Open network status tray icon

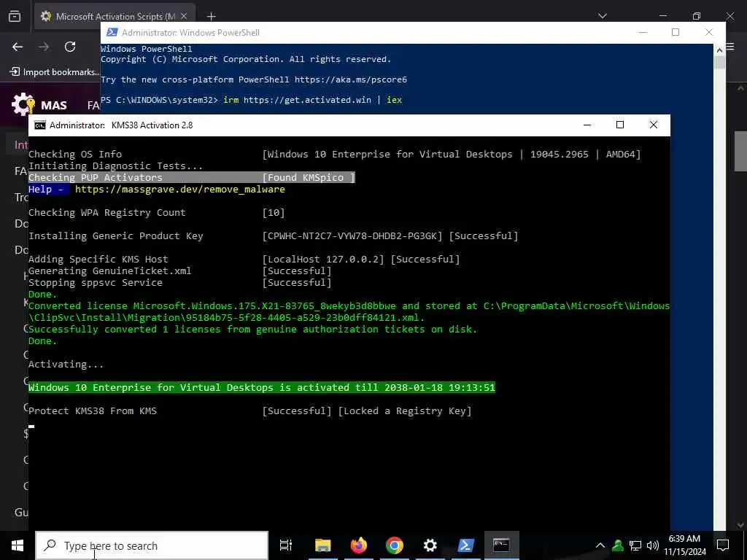coord(635,545)
